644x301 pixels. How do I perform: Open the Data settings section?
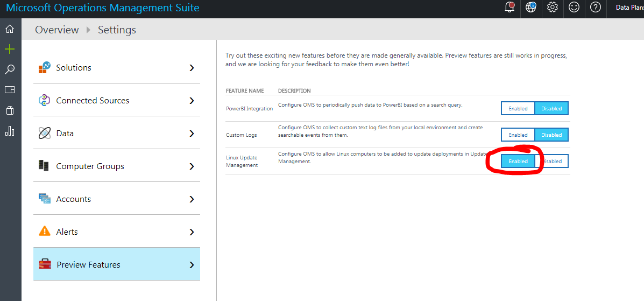pyautogui.click(x=117, y=133)
